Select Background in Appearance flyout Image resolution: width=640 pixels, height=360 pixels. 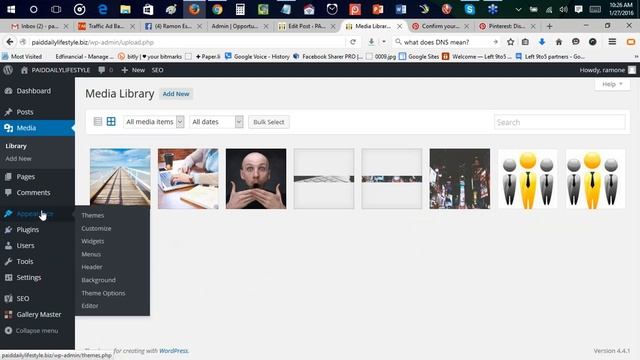(x=98, y=280)
